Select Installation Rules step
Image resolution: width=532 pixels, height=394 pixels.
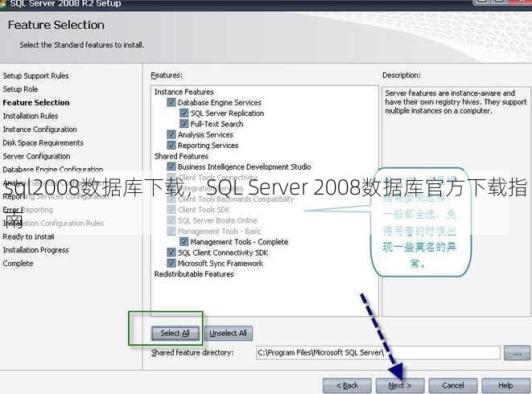(x=31, y=116)
